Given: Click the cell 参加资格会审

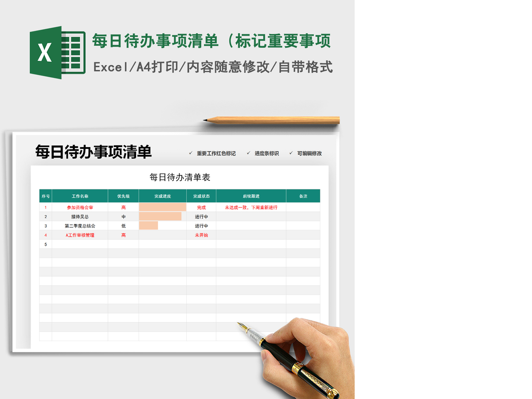Looking at the screenshot, I should coord(80,207).
